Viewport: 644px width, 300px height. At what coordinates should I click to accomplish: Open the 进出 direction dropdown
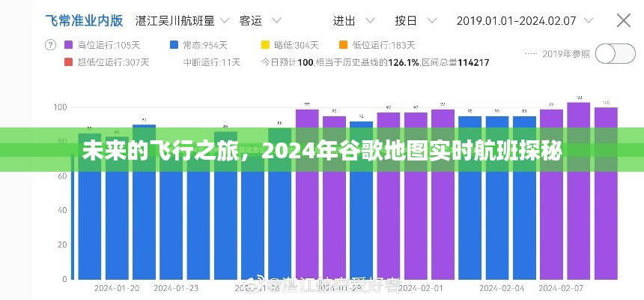354,20
